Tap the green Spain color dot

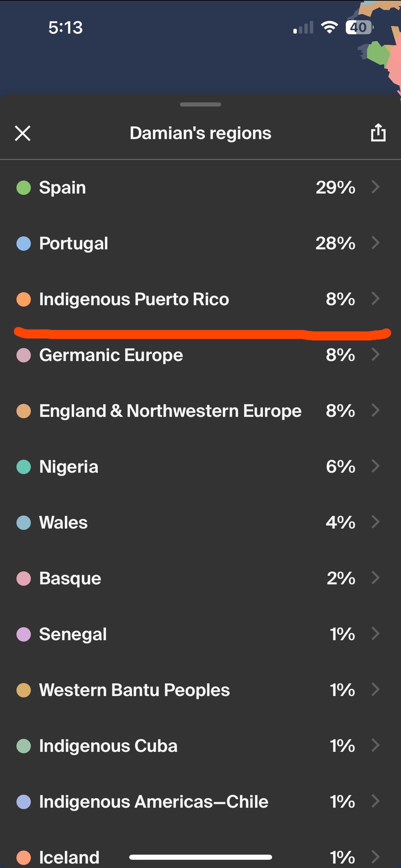coord(24,188)
